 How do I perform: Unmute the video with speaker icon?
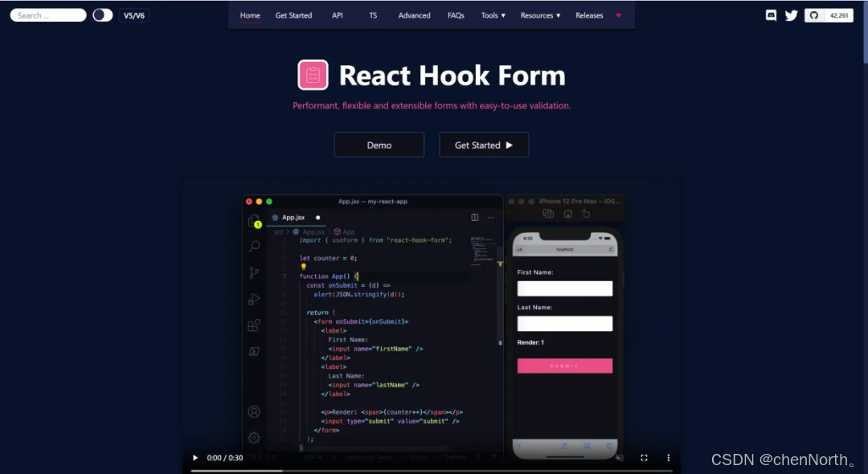click(620, 457)
